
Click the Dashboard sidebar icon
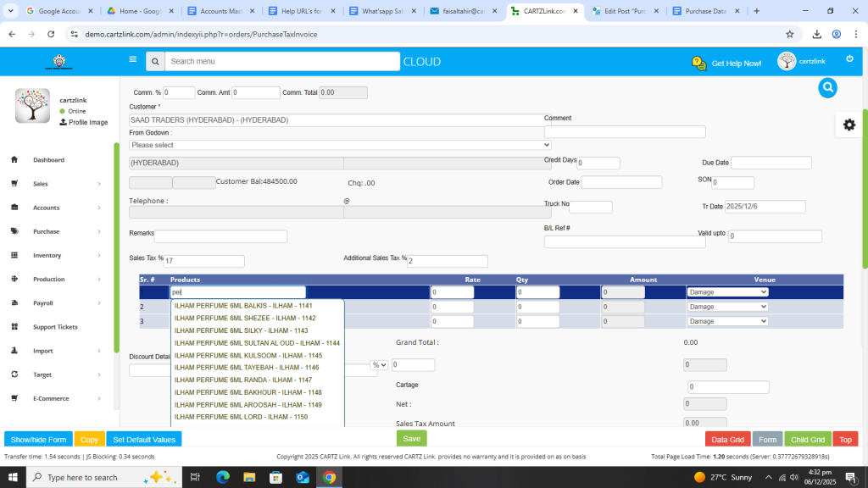pyautogui.click(x=15, y=160)
